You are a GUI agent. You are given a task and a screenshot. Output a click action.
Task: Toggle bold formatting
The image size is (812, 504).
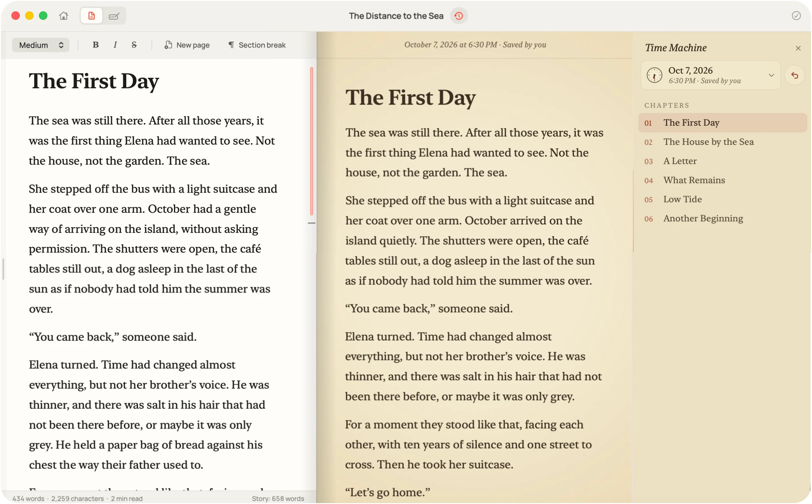point(96,45)
